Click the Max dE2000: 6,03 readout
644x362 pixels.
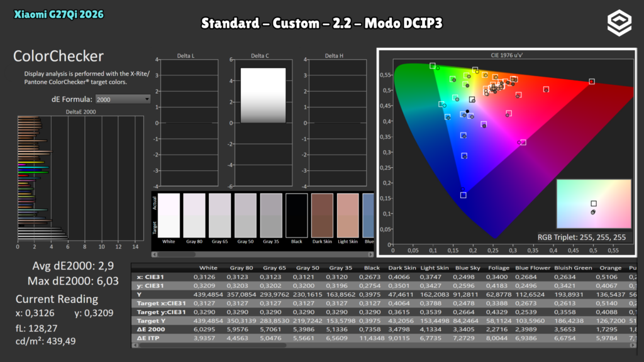coord(73,281)
